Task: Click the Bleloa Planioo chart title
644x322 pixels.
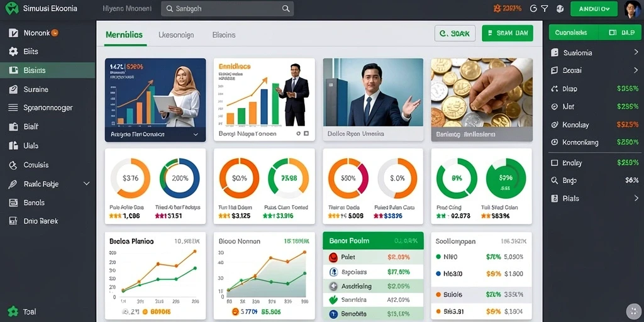Action: (x=132, y=241)
